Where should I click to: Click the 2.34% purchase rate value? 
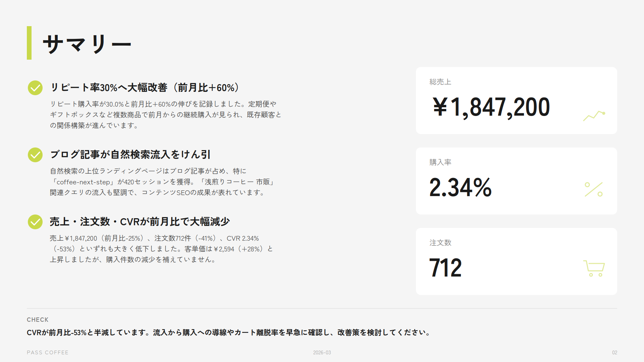[461, 187]
